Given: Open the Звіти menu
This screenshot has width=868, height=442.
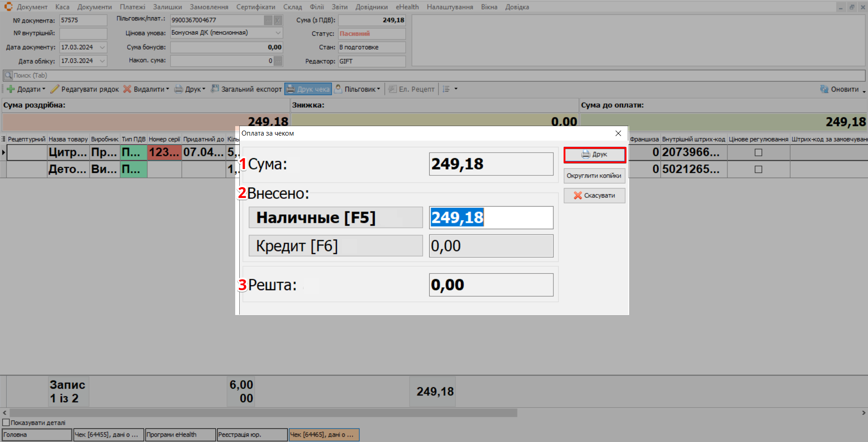Looking at the screenshot, I should coord(339,7).
